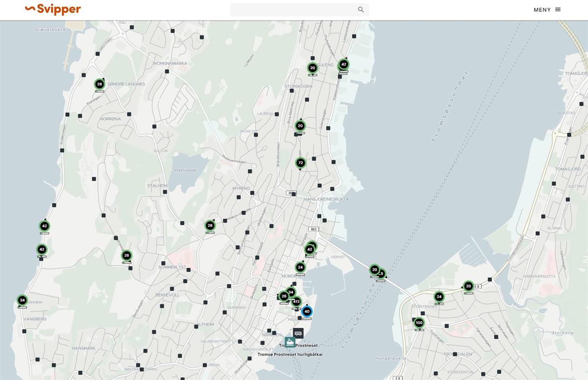Click the magnifying glass search icon
The height and width of the screenshot is (380, 588).
361,10
